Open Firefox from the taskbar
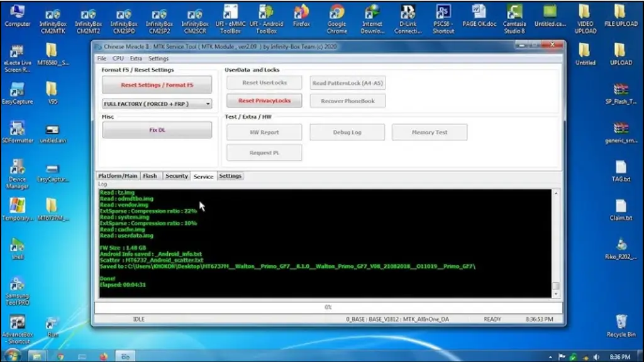The height and width of the screenshot is (362, 644). (x=104, y=356)
